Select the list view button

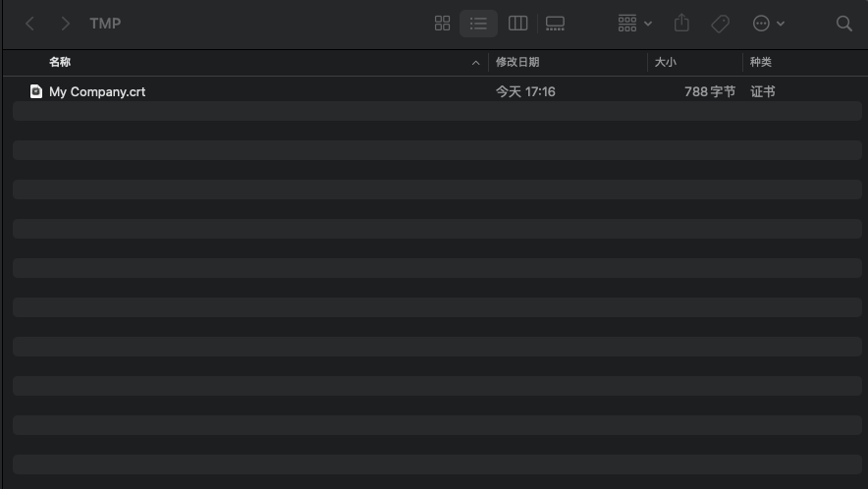click(x=478, y=24)
